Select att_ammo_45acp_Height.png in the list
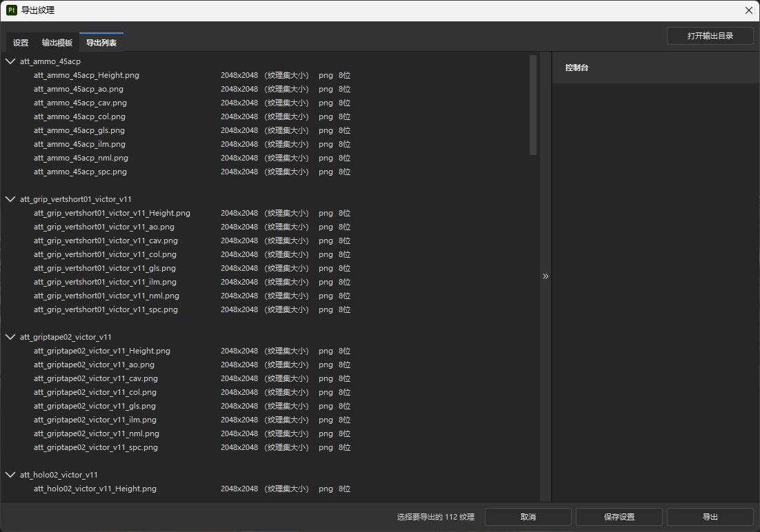The image size is (760, 532). click(x=86, y=75)
